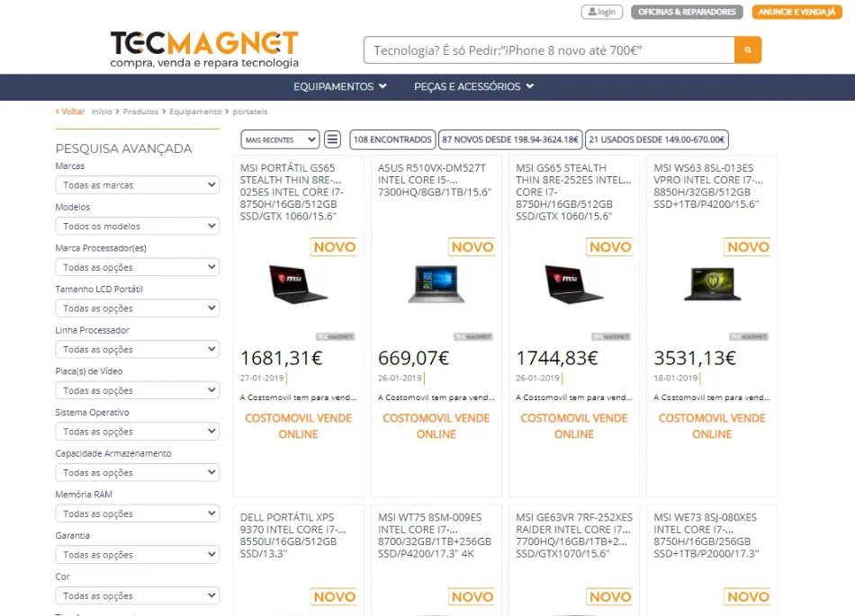Open MSI WT75 8SM-009ES listing

[435, 535]
